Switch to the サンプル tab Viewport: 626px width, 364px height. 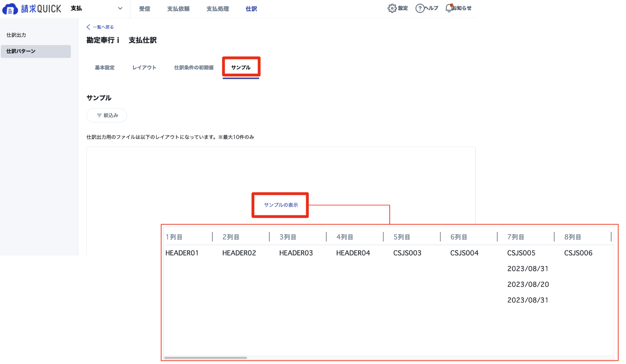[241, 67]
